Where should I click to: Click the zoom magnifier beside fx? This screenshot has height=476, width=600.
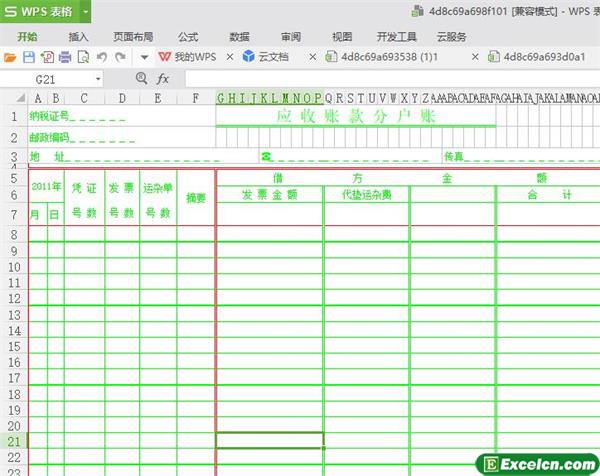142,78
